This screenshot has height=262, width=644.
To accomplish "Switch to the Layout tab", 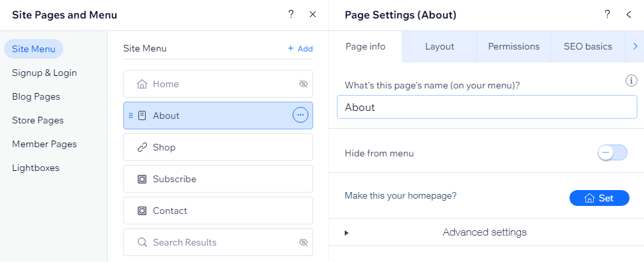I will 440,46.
